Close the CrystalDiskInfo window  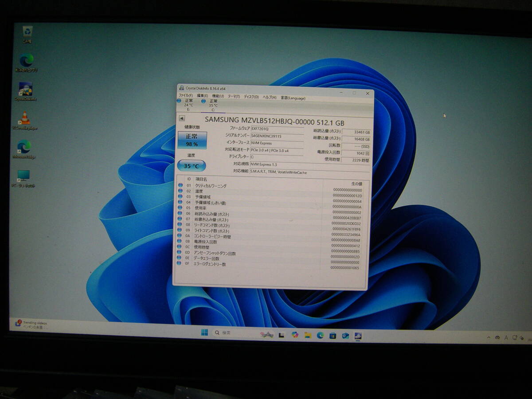click(x=368, y=94)
